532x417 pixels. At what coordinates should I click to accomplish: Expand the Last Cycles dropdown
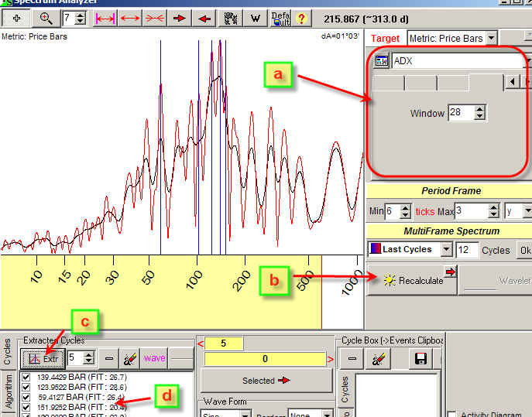(x=446, y=249)
